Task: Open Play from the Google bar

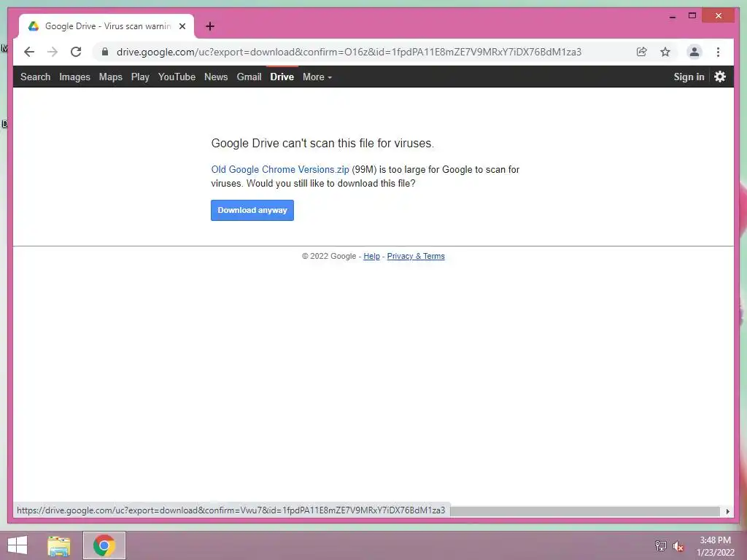Action: click(140, 77)
